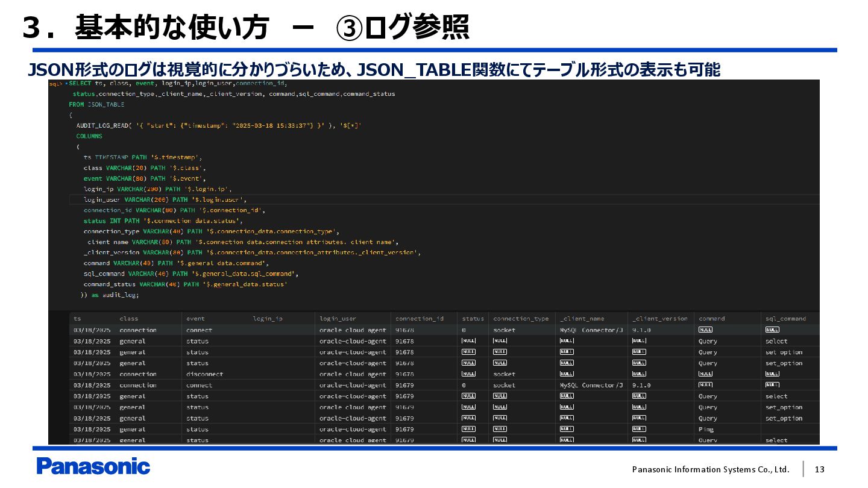Click the page number 13 in footer
The height and width of the screenshot is (488, 868).
(819, 469)
